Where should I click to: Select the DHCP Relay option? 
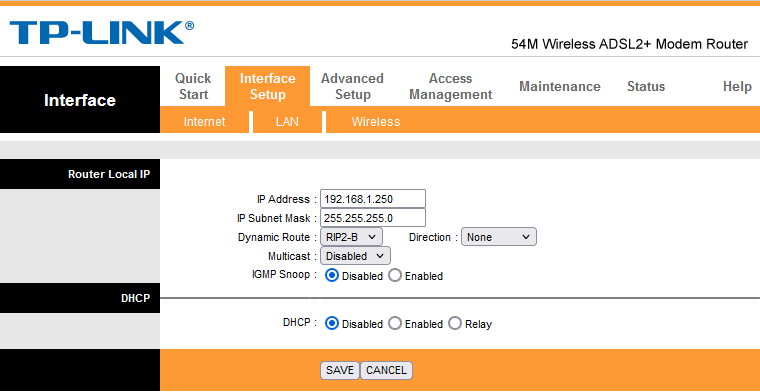(455, 324)
